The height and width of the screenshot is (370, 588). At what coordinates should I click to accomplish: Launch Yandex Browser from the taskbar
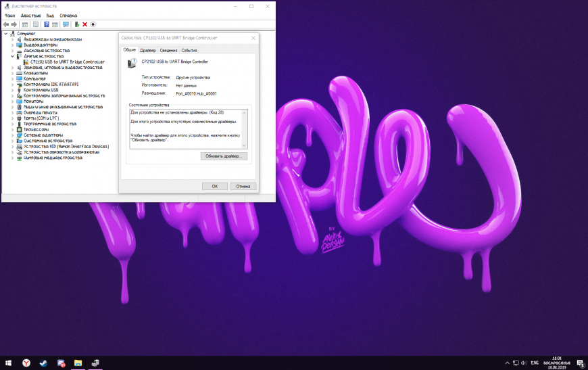click(x=26, y=363)
